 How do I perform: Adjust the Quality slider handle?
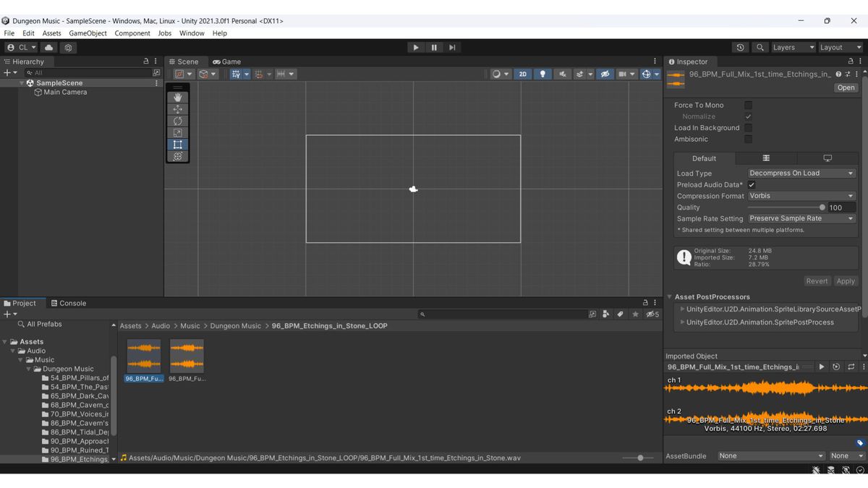pos(822,207)
